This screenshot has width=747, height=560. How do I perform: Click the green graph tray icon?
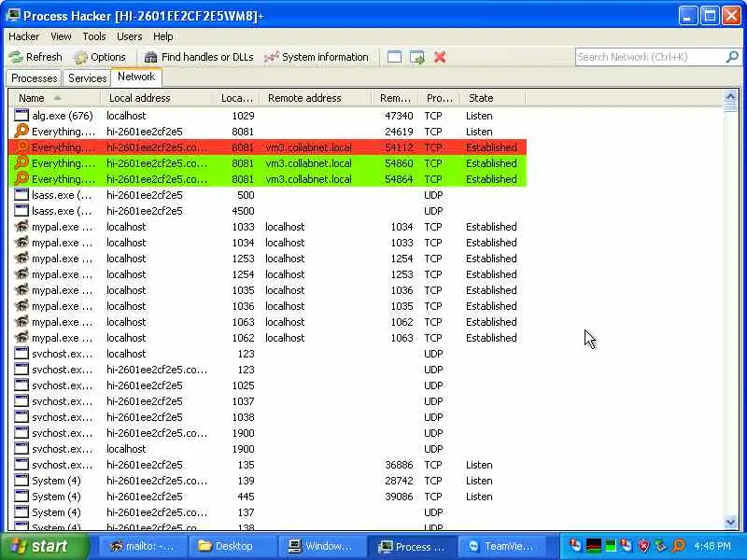(x=610, y=545)
